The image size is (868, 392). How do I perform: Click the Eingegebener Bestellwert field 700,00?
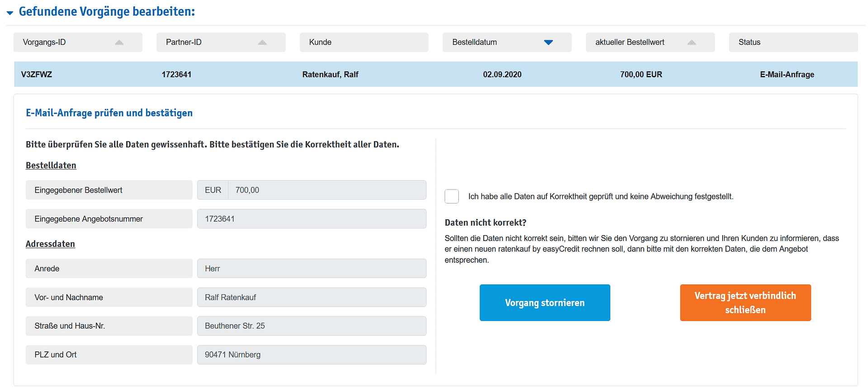[327, 190]
